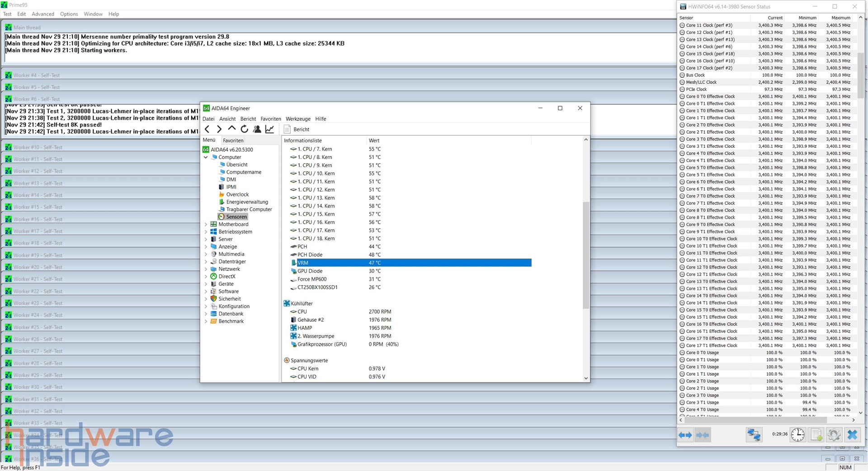Image resolution: width=868 pixels, height=471 pixels.
Task: Select DMI in AIDA64 tree
Action: click(x=231, y=179)
